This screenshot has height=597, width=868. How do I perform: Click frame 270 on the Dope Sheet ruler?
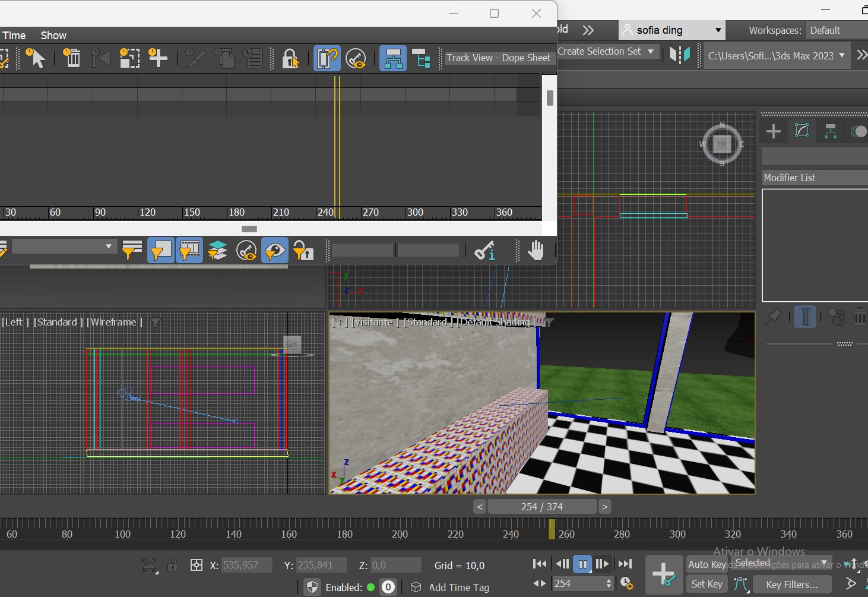tap(370, 212)
